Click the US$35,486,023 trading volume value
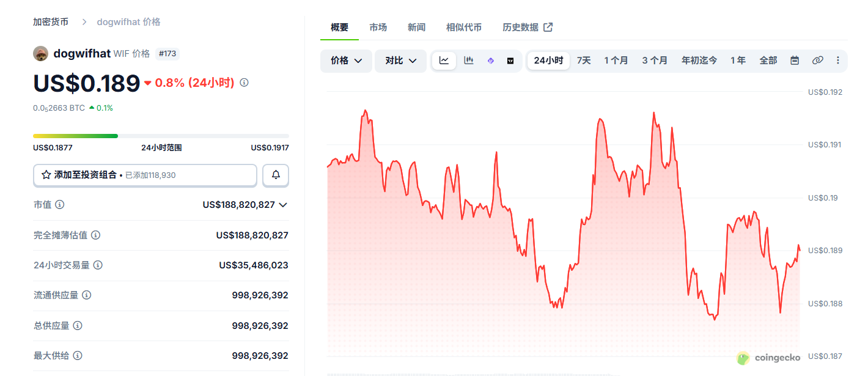 point(254,265)
